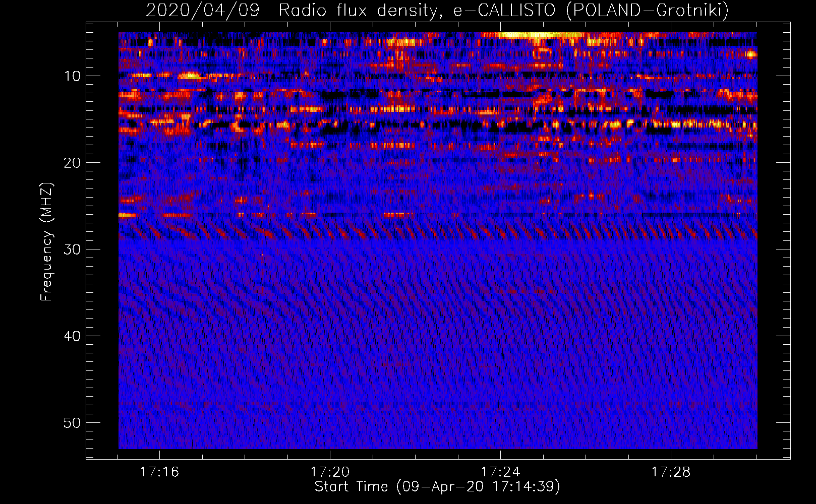Image resolution: width=816 pixels, height=504 pixels.
Task: Click the 'Start Time (09-Apr-20 17:14:39)' label
Action: coord(437,487)
